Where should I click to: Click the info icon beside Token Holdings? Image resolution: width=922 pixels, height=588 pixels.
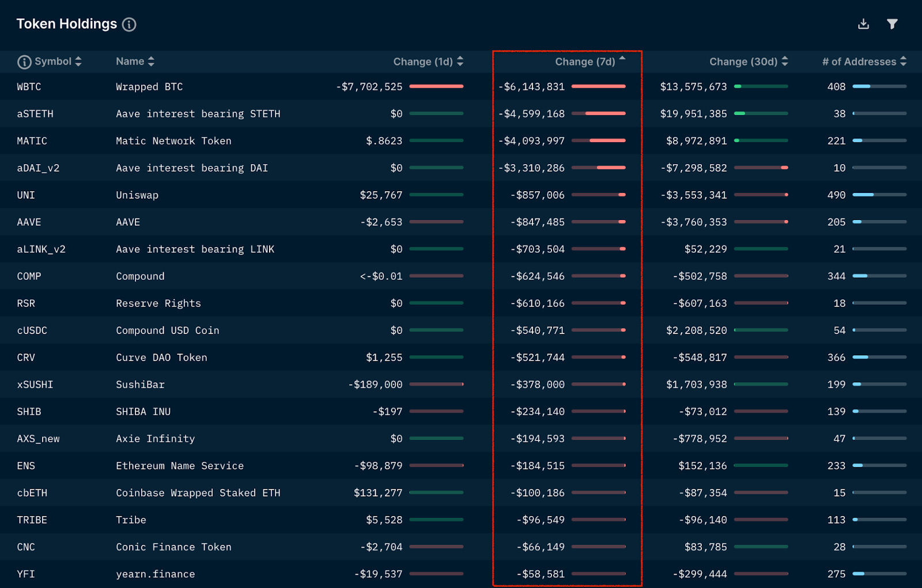[x=129, y=24]
